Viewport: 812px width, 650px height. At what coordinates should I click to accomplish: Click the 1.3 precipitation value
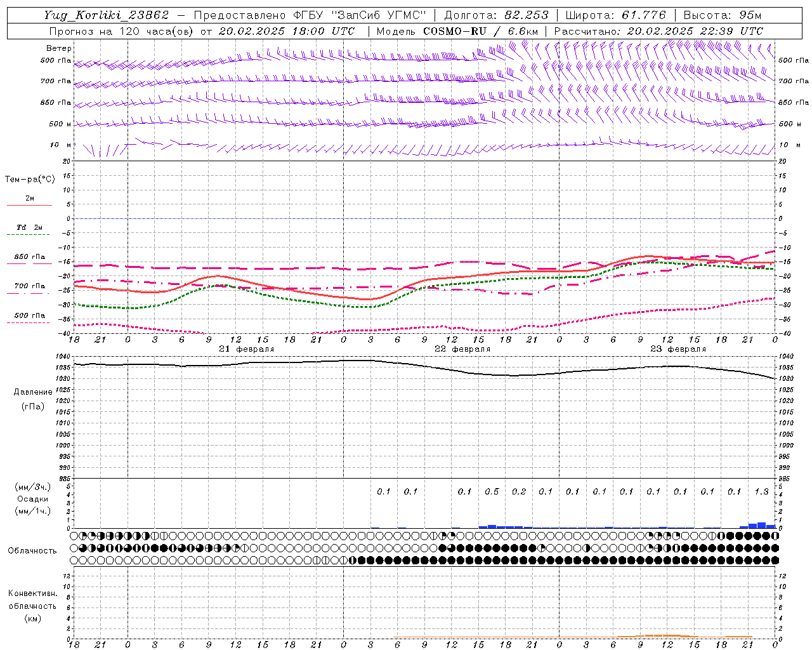point(761,491)
